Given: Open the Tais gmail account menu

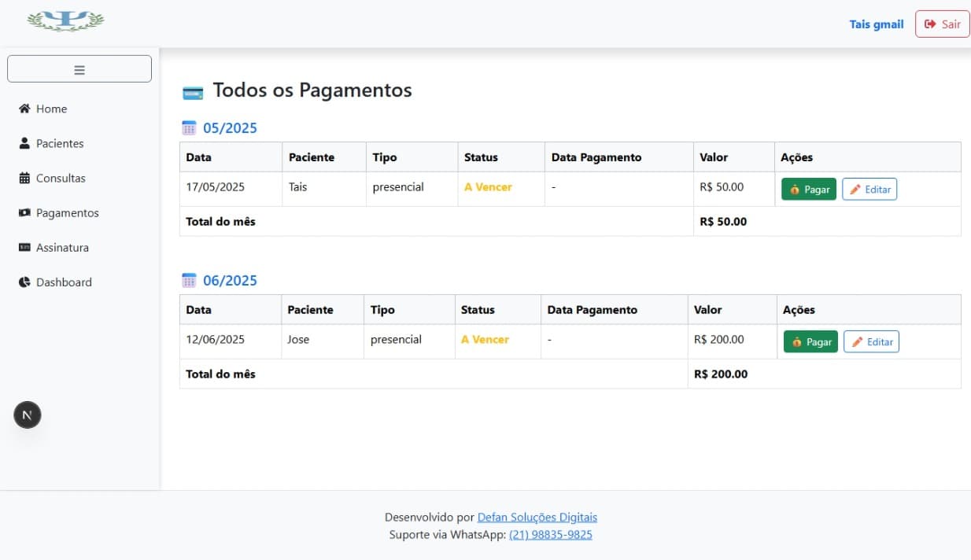Looking at the screenshot, I should [876, 24].
